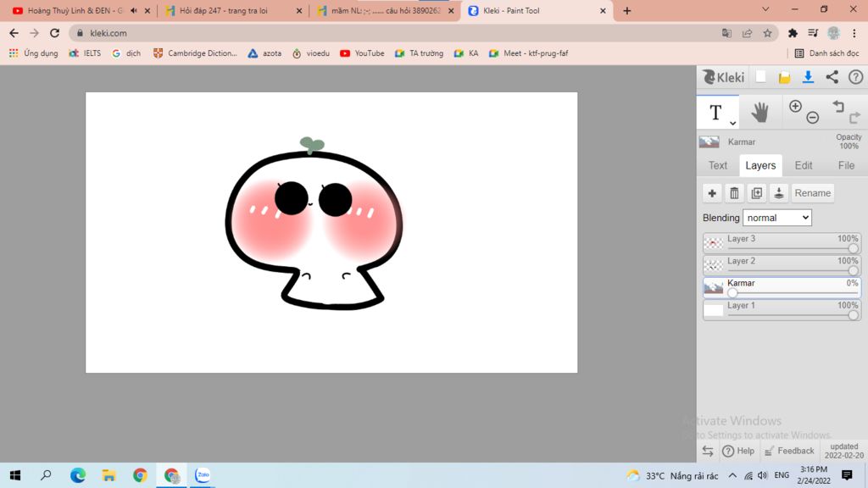Viewport: 868px width, 488px height.
Task: Create a new image with the blank page icon
Action: tap(761, 77)
